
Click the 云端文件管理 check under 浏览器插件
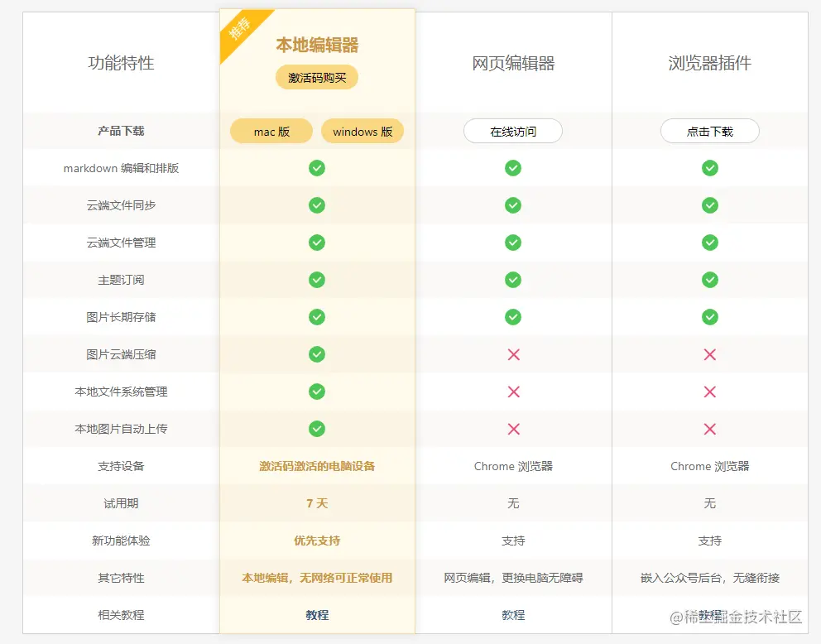(710, 243)
